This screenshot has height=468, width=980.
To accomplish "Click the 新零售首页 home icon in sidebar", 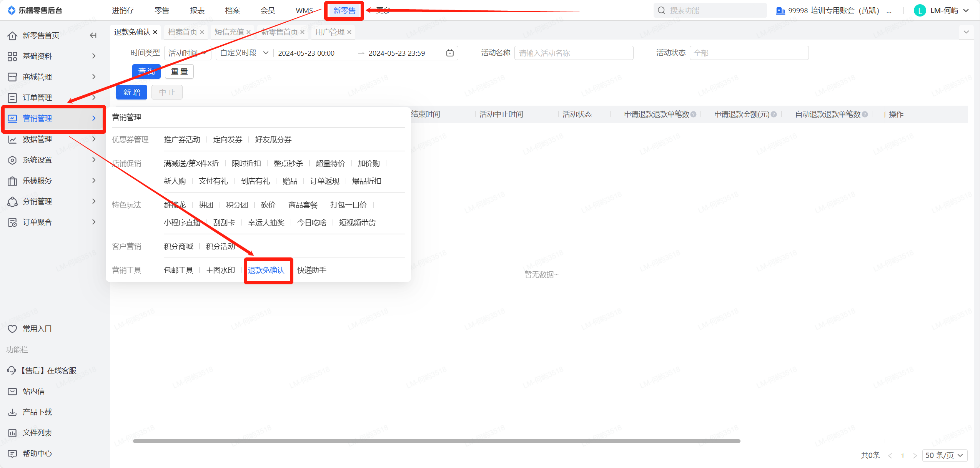I will pos(12,35).
